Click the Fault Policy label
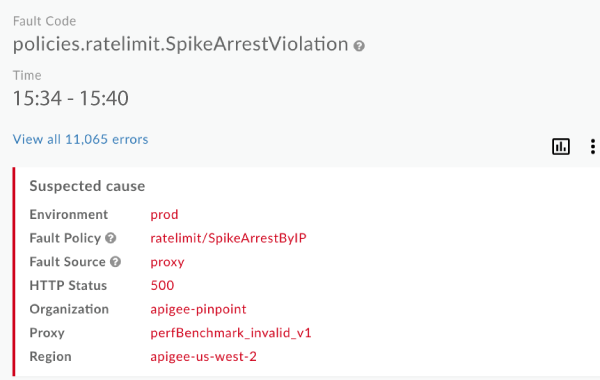Screen dimensions: 600x380 pos(65,238)
